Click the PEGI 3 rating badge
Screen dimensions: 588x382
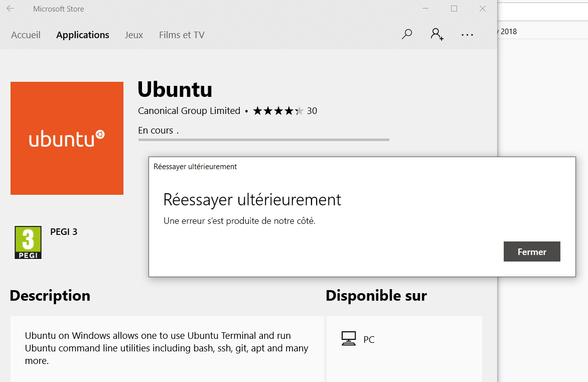tap(28, 242)
